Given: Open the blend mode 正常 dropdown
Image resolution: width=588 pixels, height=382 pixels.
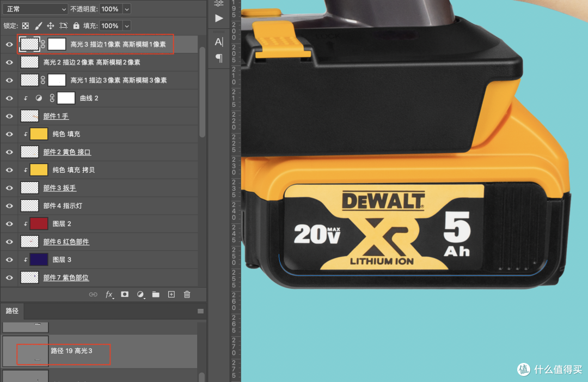Looking at the screenshot, I should click(35, 9).
